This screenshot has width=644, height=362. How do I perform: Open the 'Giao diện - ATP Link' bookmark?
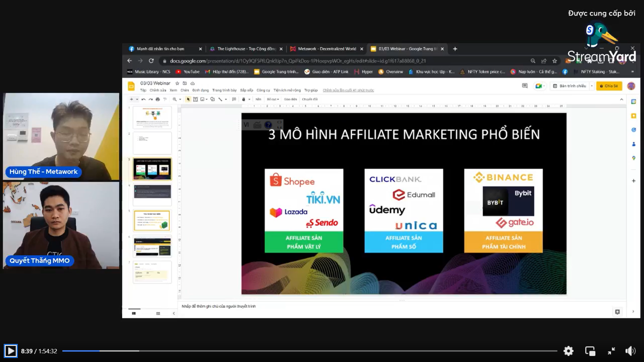pyautogui.click(x=327, y=72)
